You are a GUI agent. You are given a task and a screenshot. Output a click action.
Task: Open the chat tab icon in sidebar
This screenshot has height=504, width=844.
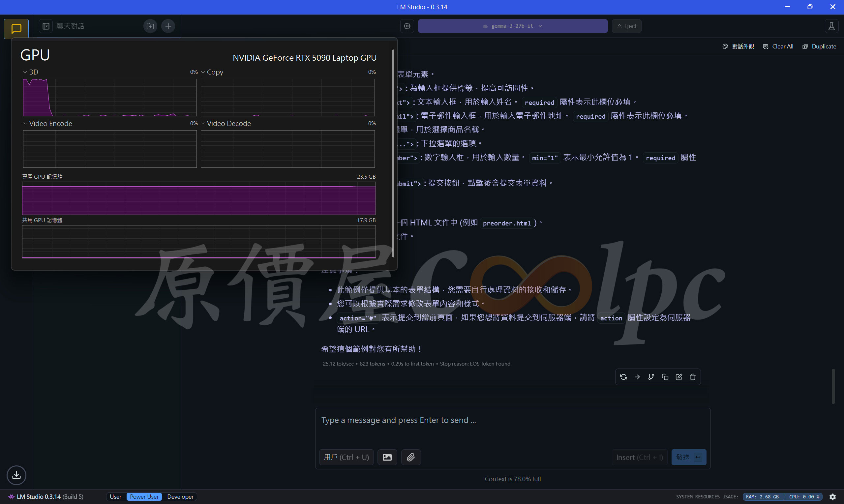(16, 29)
